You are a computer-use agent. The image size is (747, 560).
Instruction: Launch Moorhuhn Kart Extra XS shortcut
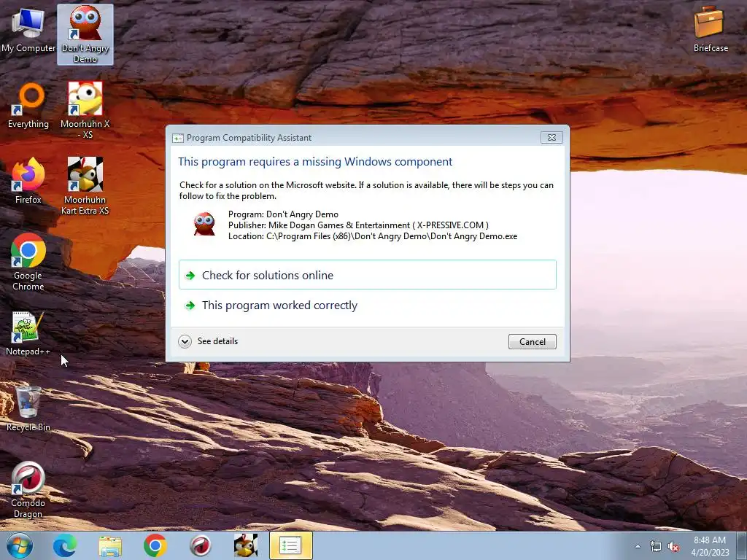coord(85,186)
